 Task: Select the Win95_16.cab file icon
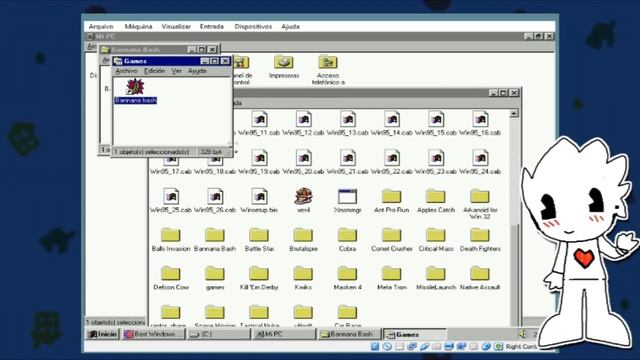(x=480, y=120)
